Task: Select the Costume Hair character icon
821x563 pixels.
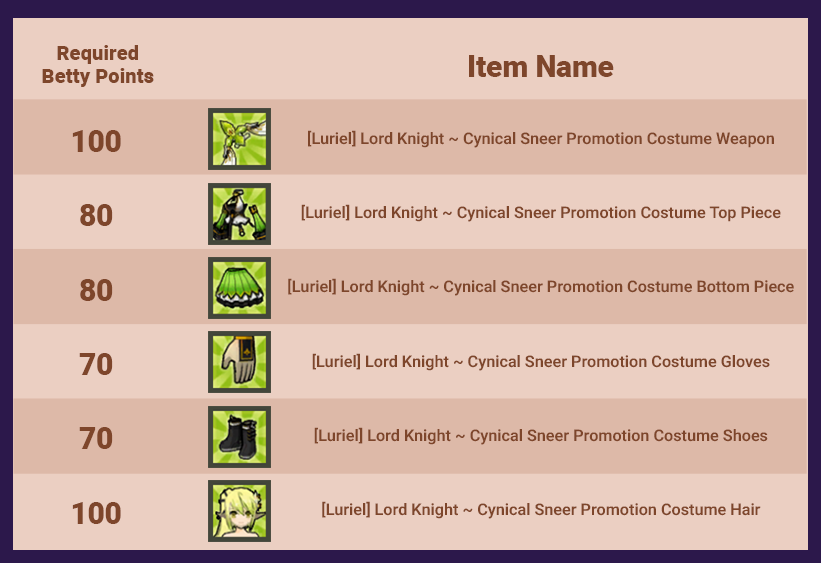Action: [239, 511]
